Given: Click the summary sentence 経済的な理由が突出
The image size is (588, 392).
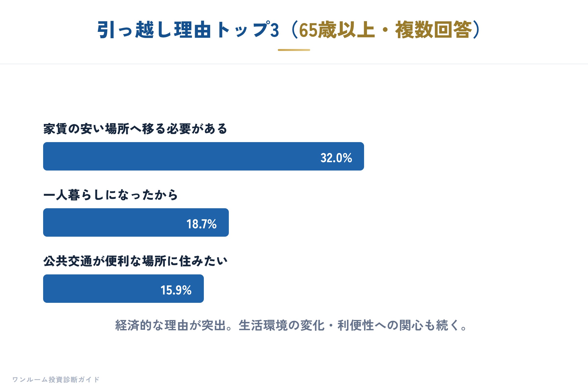Looking at the screenshot, I should pyautogui.click(x=170, y=325).
